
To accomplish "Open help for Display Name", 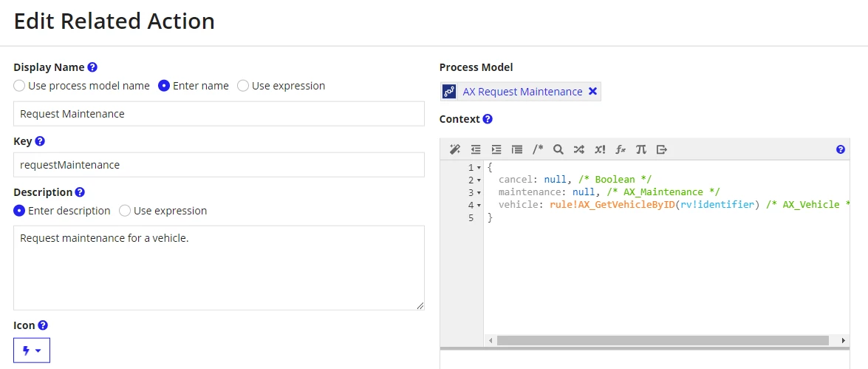I will [92, 67].
